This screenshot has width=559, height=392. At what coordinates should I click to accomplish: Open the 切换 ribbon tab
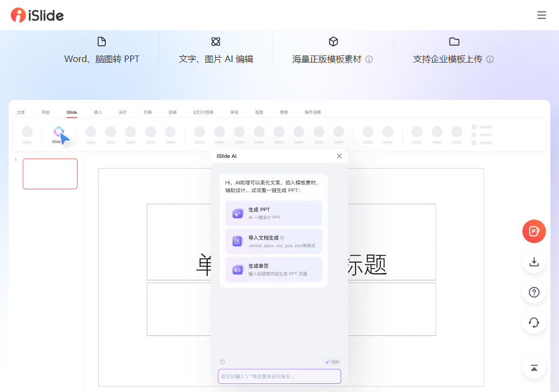coord(148,112)
